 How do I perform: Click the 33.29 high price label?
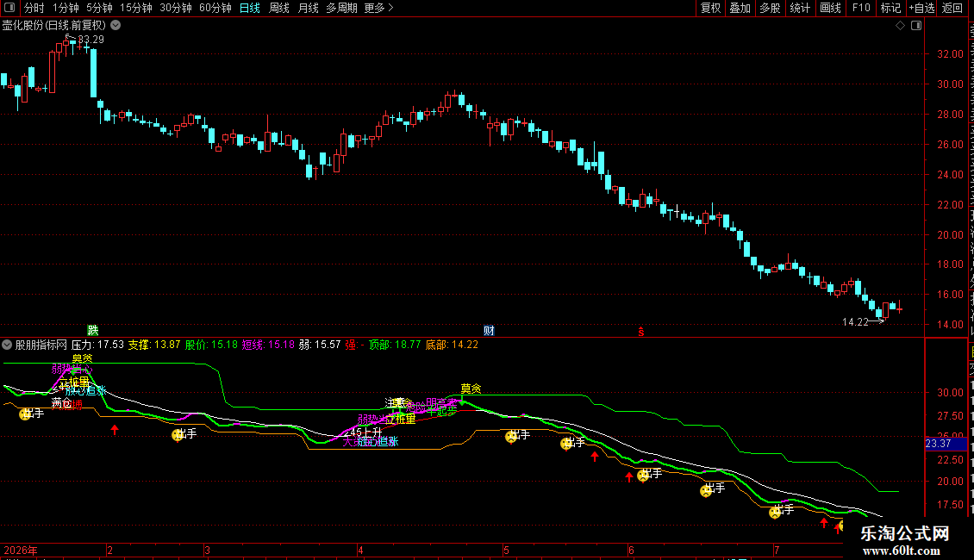(x=91, y=39)
